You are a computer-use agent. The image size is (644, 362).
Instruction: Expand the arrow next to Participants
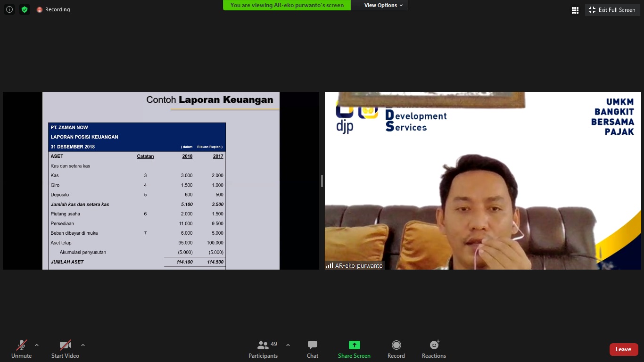288,345
